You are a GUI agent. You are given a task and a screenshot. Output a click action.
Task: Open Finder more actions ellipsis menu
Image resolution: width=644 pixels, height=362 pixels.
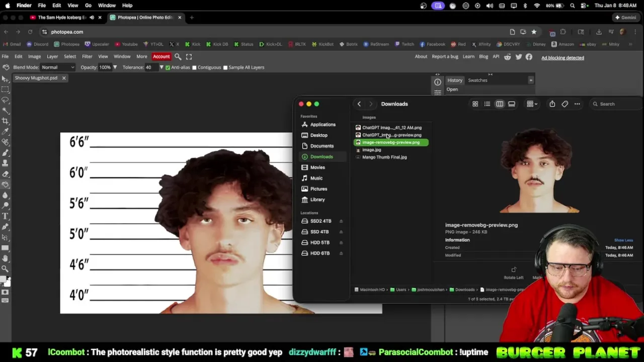point(577,104)
